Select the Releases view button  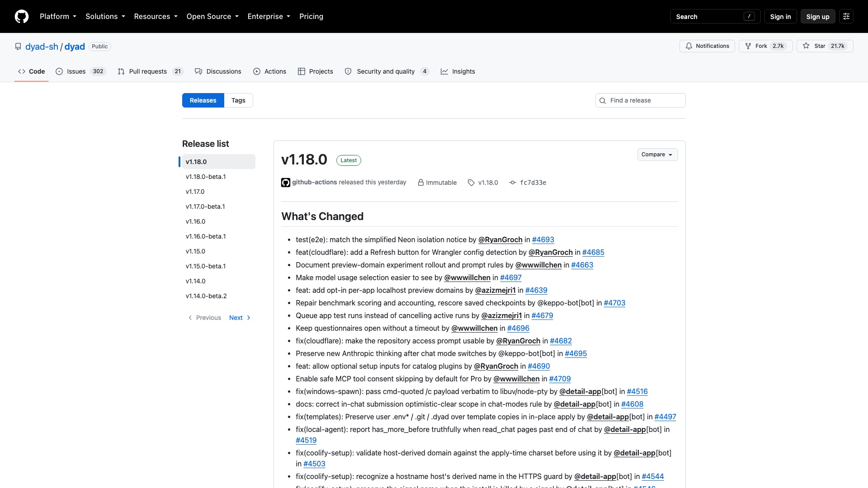[203, 100]
